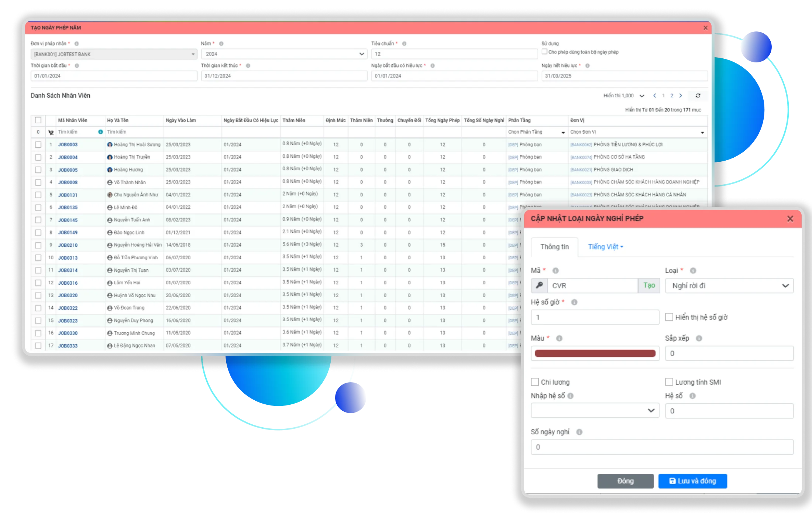Viewport: 812px width, 517px height.
Task: Enable Hiển thị hệ số giờ checkbox
Action: point(669,317)
